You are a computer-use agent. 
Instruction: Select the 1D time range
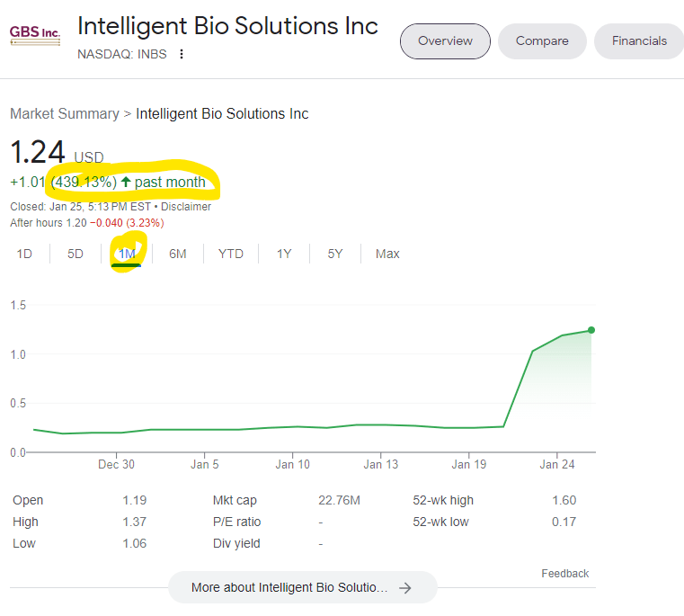click(24, 254)
